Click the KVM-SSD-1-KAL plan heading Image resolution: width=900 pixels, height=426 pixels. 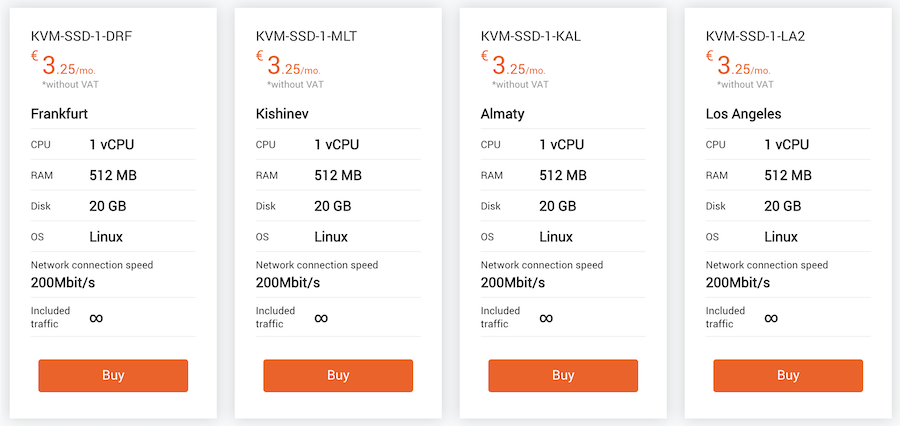[x=531, y=37]
